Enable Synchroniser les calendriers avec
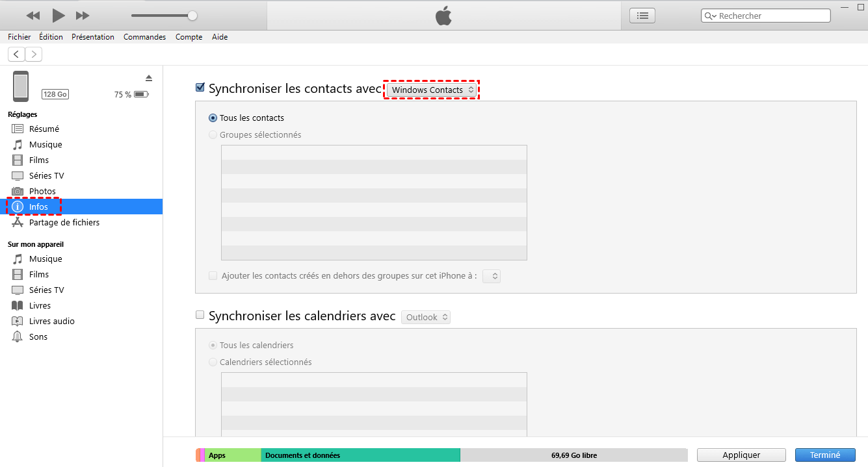Viewport: 868px width, 467px height. (x=200, y=314)
